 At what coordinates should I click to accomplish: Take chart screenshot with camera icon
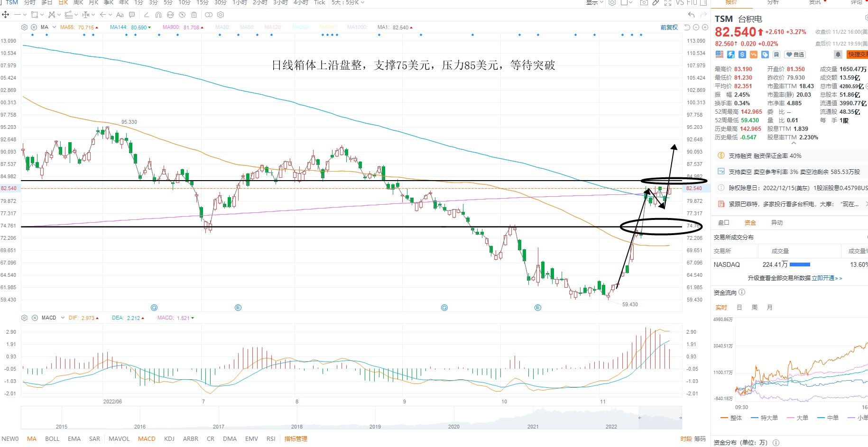644,2
